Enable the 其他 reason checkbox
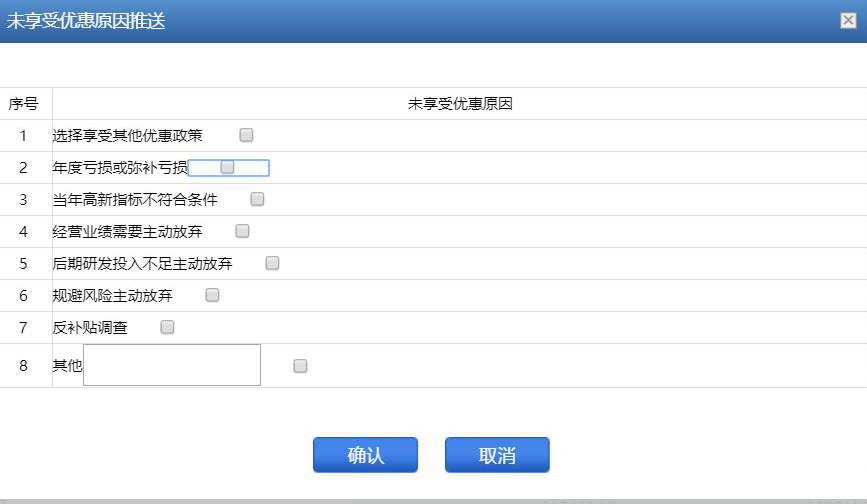The width and height of the screenshot is (867, 504). 300,366
